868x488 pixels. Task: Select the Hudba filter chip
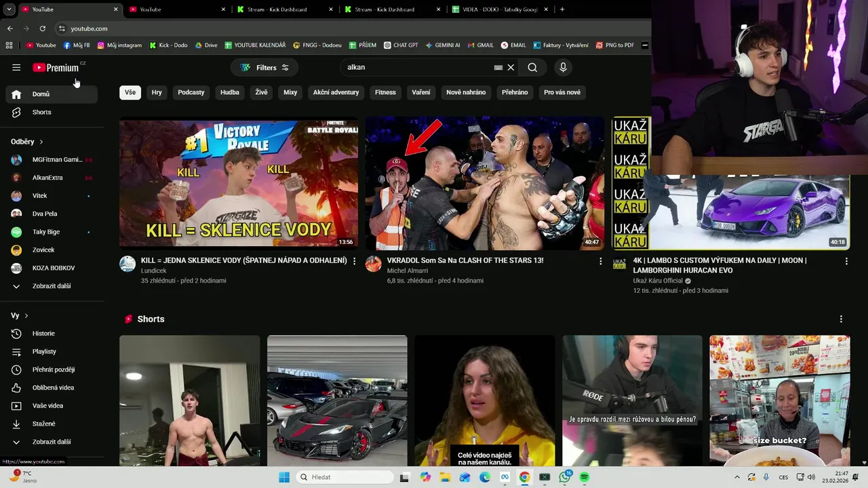[x=230, y=92]
